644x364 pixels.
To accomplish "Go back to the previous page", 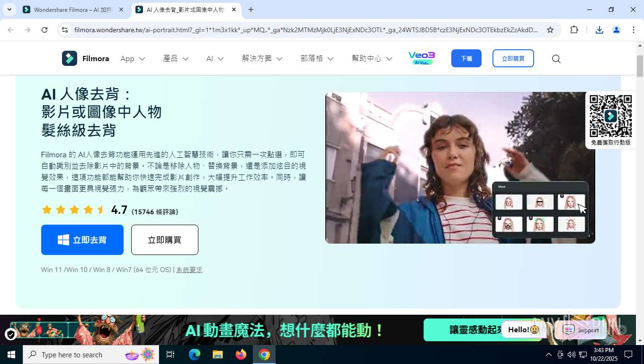I will click(10, 30).
